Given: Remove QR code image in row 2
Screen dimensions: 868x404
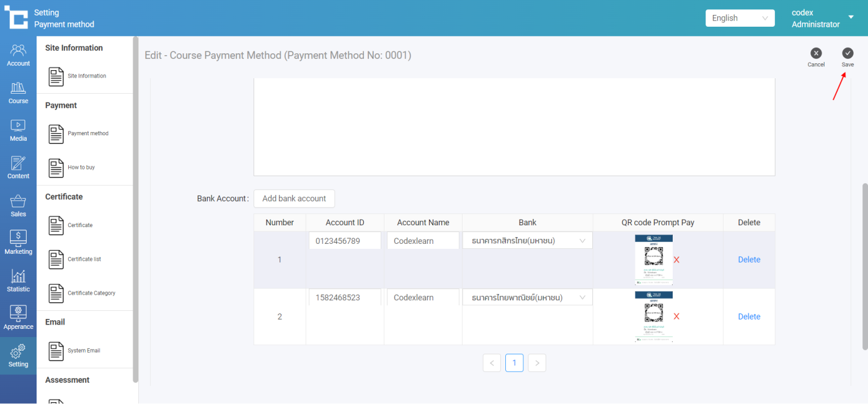Looking at the screenshot, I should click(x=676, y=316).
